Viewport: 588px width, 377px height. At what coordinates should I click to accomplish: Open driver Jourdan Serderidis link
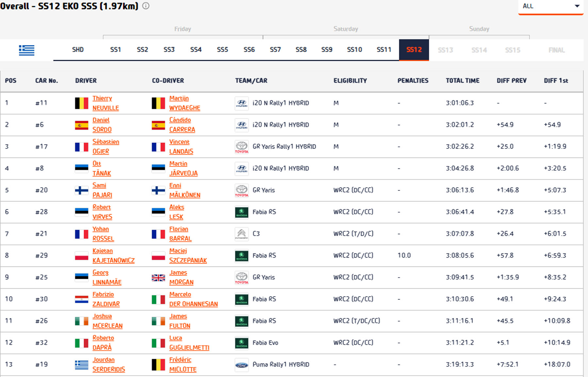109,365
